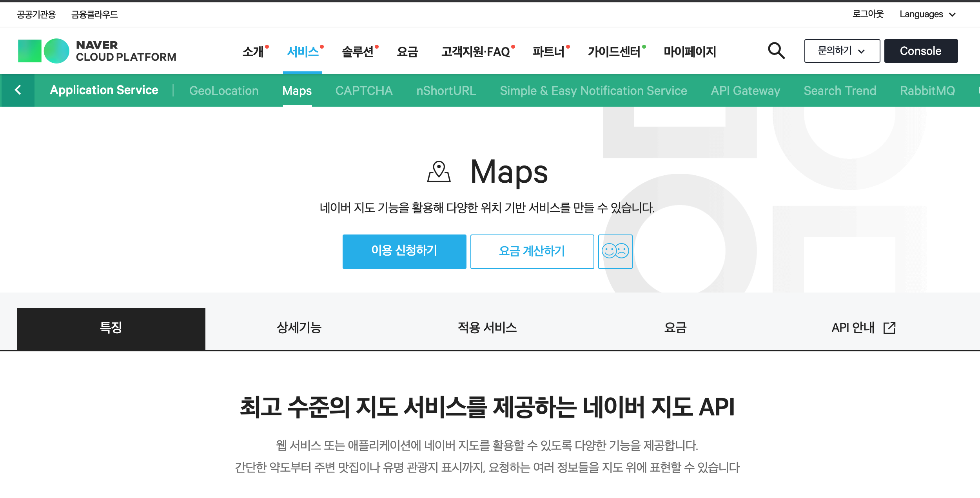Select the 적용 서비스 tab
980x498 pixels.
[487, 328]
